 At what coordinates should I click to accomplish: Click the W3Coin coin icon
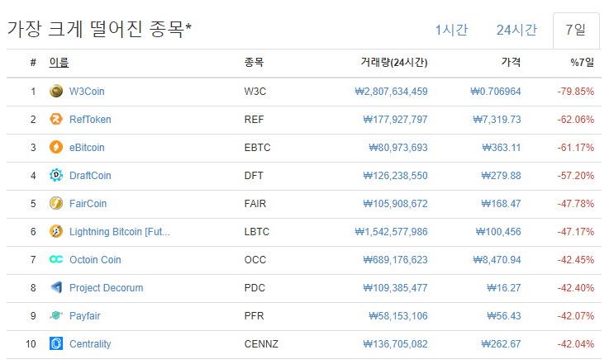(56, 92)
